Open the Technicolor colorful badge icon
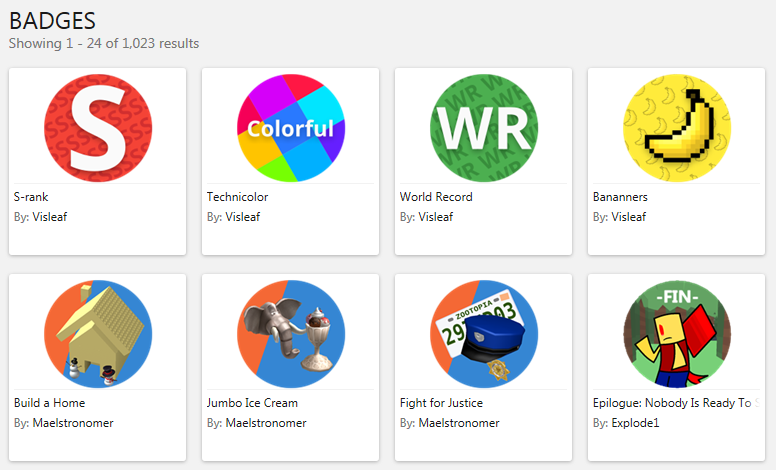This screenshot has width=776, height=470. click(x=290, y=127)
